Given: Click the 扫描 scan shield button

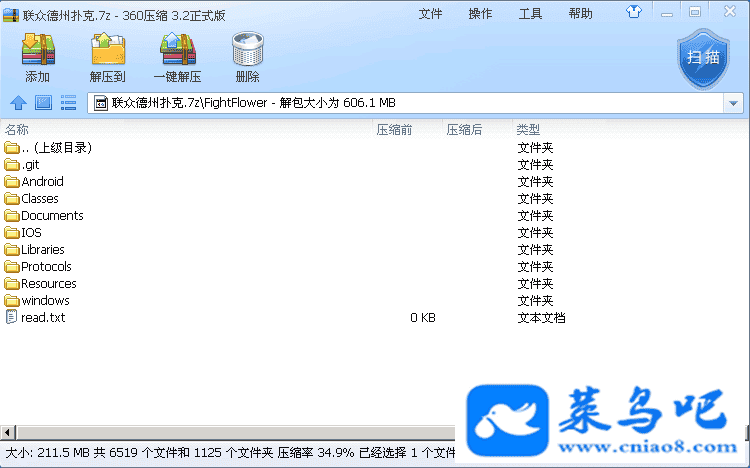Looking at the screenshot, I should (703, 58).
